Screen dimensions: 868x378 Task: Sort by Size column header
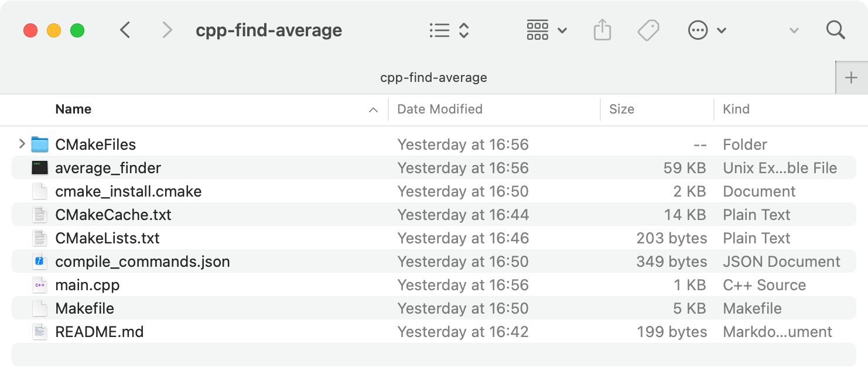[621, 109]
